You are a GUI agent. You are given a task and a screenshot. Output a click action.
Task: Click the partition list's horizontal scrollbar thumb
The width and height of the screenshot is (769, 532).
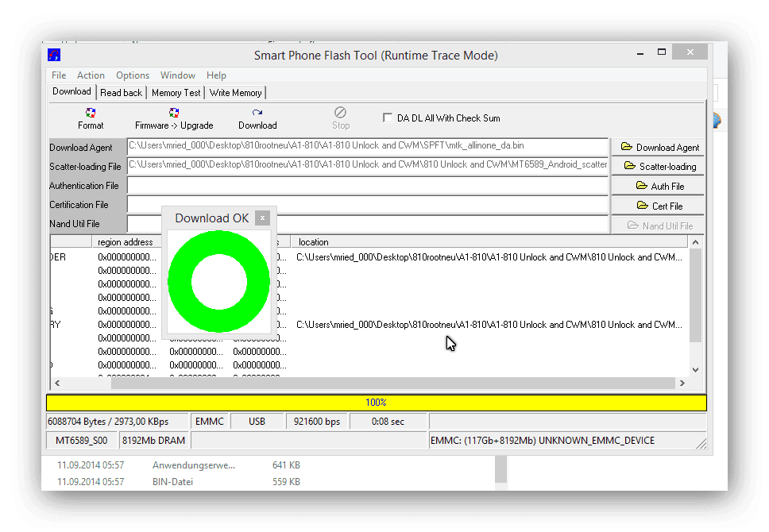[x=393, y=383]
